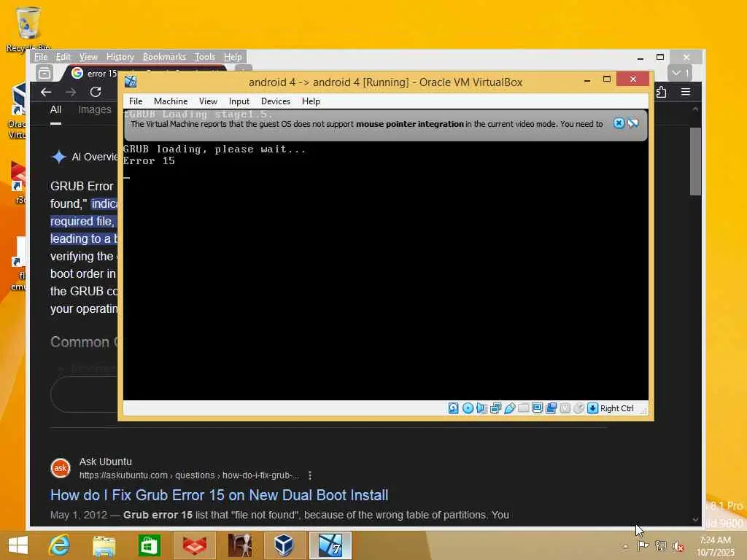Click optical disk indicator in VirtualBox status bar
The width and height of the screenshot is (747, 560).
(468, 408)
